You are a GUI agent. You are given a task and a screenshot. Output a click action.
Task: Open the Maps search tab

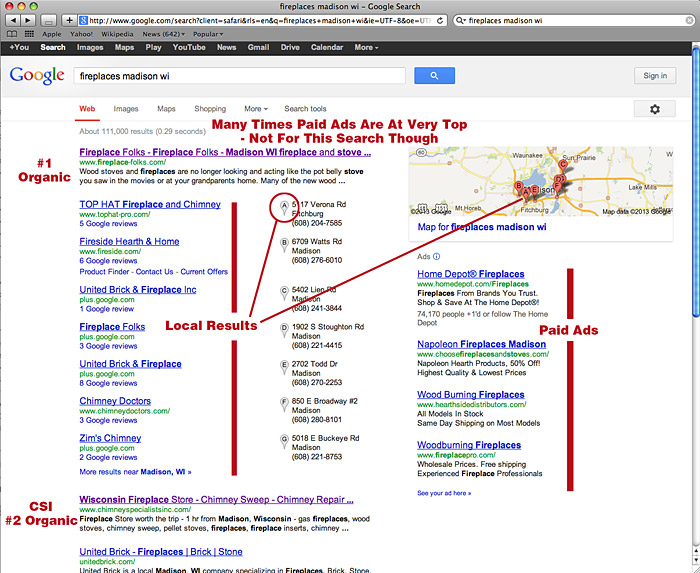coord(166,109)
